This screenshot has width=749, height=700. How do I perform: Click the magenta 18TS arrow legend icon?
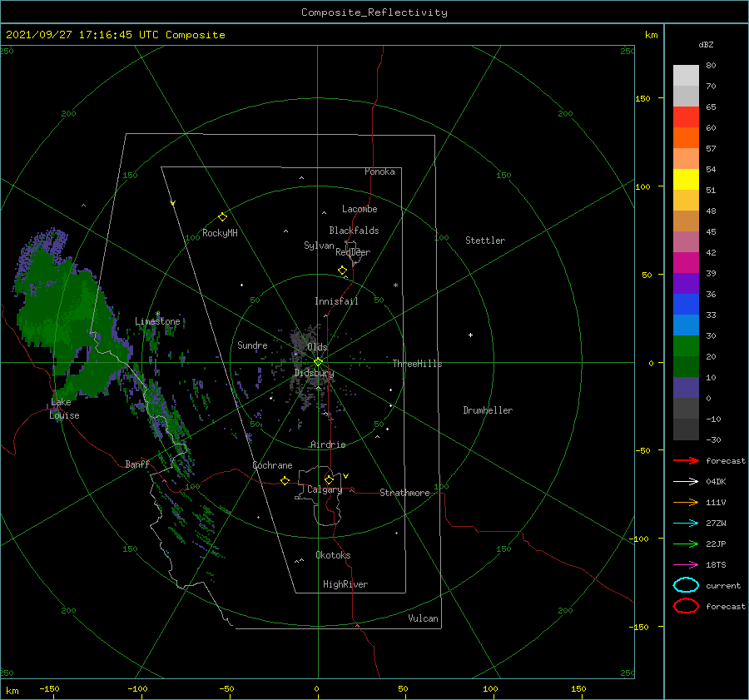pos(686,565)
